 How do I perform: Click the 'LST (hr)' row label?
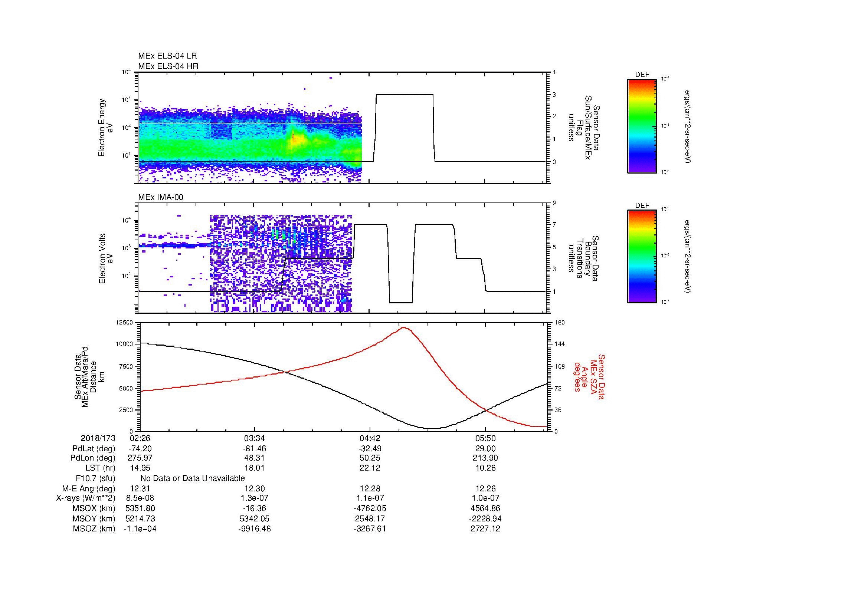100,468
